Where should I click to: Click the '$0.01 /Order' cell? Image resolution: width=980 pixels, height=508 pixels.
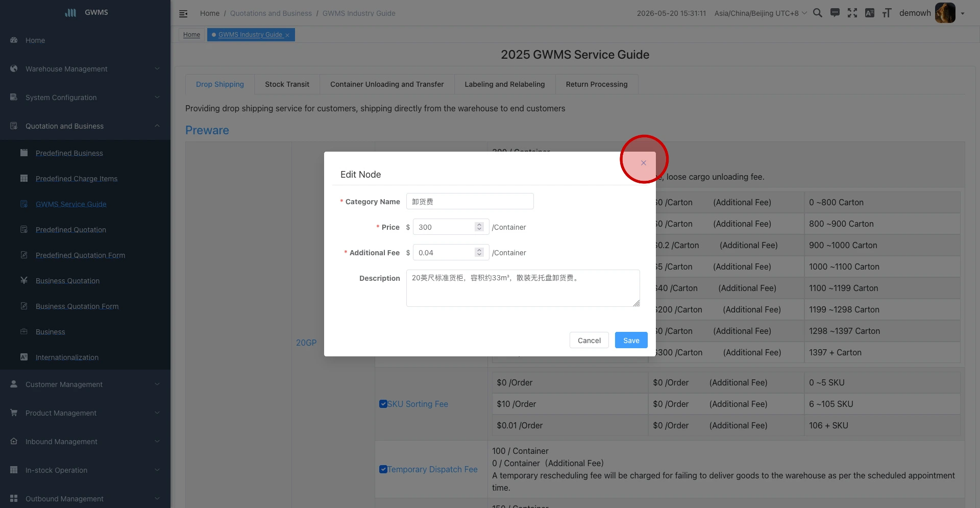(x=570, y=425)
